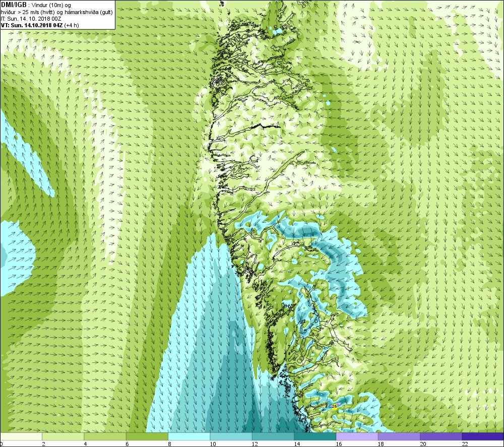
Task: Pick the 10–12 m/s cyan legend swatch
Action: coord(231,436)
